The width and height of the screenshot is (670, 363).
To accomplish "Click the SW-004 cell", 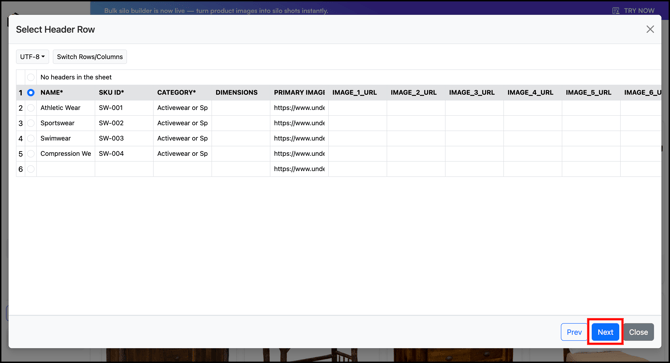I will coord(124,154).
